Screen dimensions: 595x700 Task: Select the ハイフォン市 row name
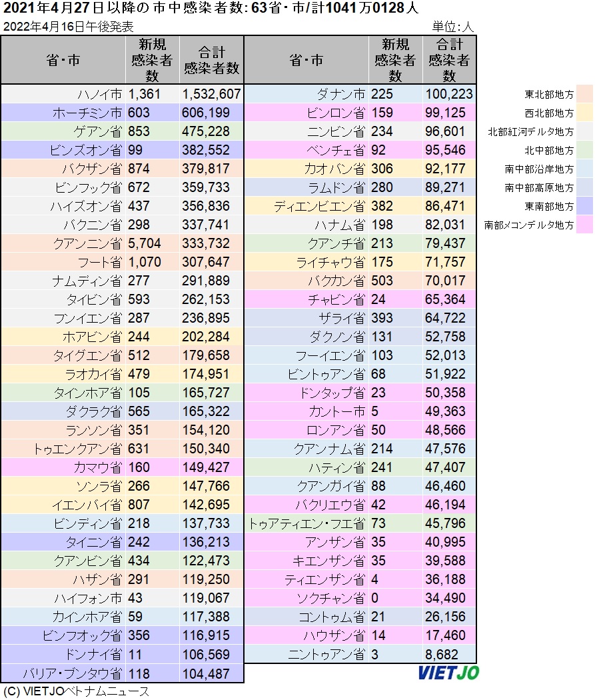click(x=88, y=598)
